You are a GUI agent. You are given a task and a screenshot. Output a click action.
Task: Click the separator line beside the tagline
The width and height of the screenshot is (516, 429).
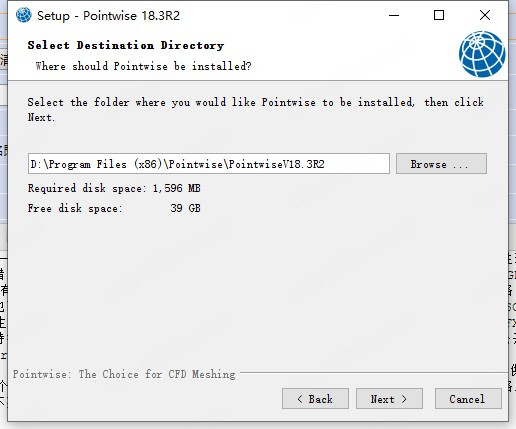click(x=373, y=372)
